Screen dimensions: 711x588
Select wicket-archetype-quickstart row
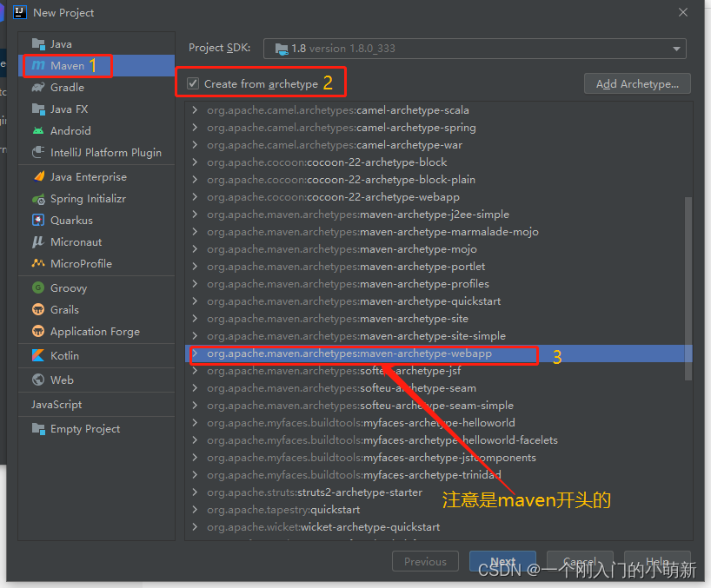coord(438,527)
